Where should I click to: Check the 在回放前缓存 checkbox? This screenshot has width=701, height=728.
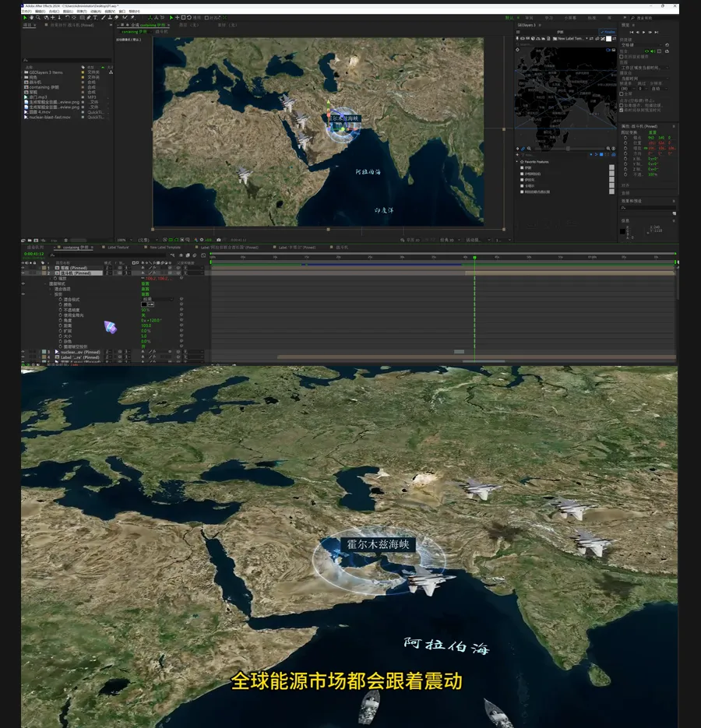622,57
